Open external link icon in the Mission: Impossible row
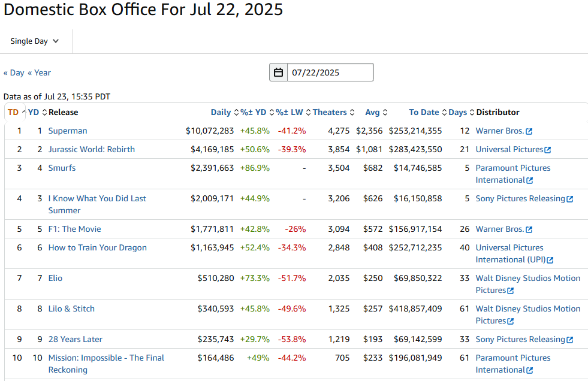Image resolution: width=588 pixels, height=381 pixels. point(529,370)
